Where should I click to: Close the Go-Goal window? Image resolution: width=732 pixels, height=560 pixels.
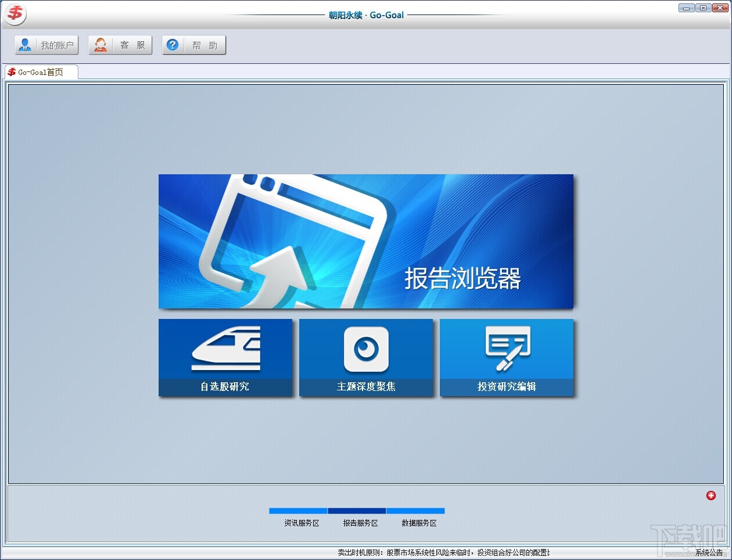pos(720,8)
